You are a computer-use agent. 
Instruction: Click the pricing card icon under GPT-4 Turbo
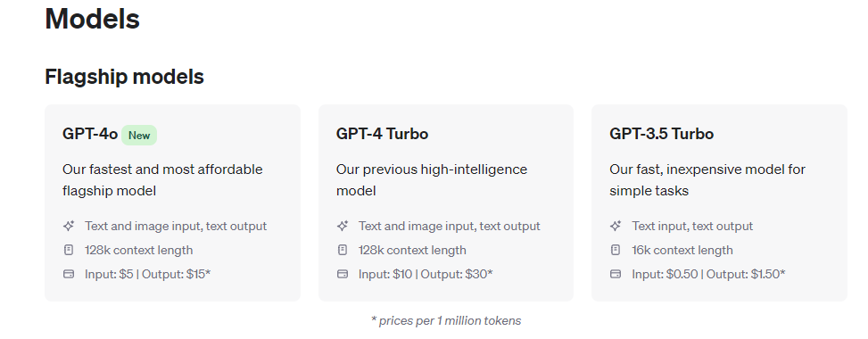342,274
